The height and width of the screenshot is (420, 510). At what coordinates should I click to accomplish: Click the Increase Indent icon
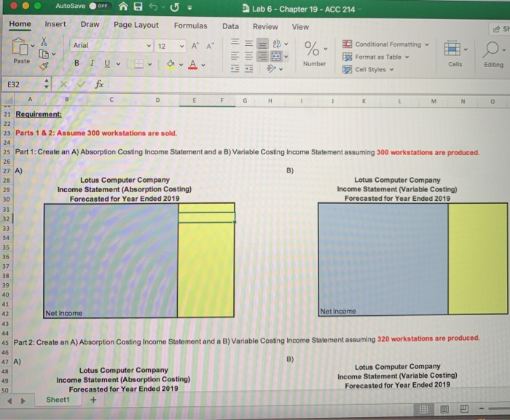[248, 68]
